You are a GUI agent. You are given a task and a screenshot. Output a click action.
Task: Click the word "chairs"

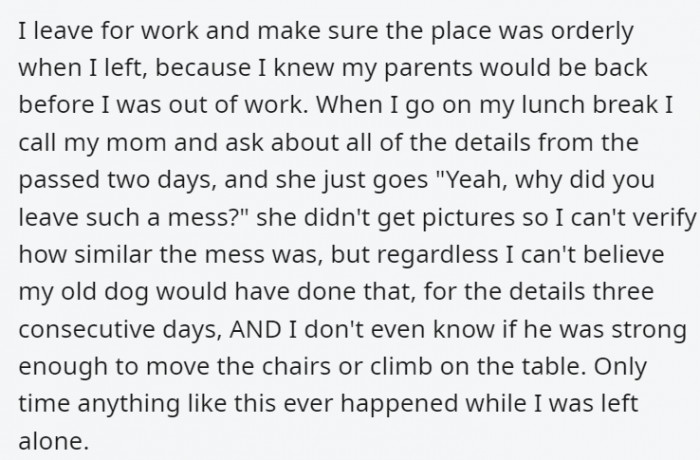tap(296, 367)
